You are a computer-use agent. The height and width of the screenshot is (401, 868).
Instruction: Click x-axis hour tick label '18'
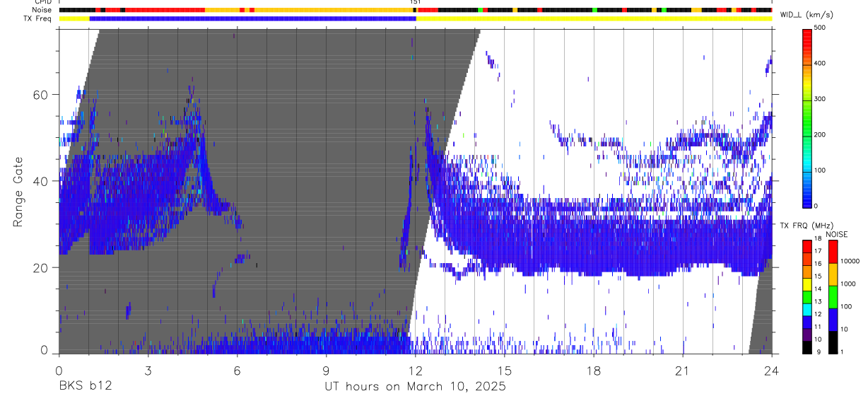(x=594, y=371)
